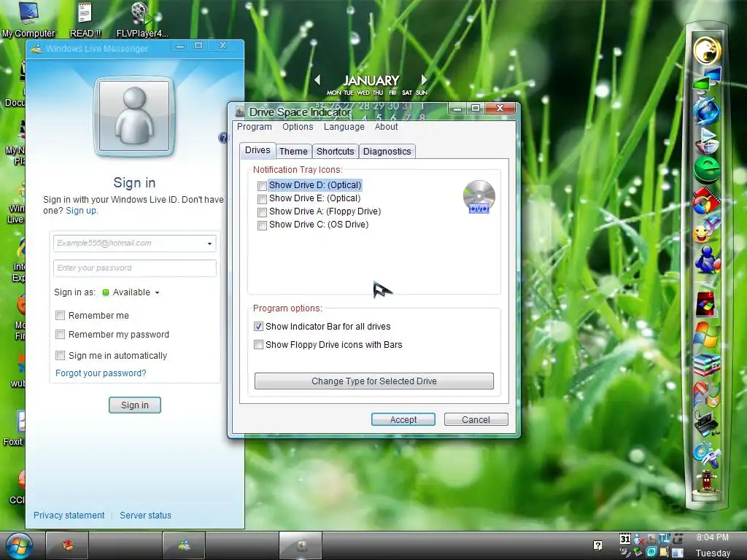This screenshot has height=560, width=747.
Task: Switch to the Diagnostics tab
Action: [387, 152]
